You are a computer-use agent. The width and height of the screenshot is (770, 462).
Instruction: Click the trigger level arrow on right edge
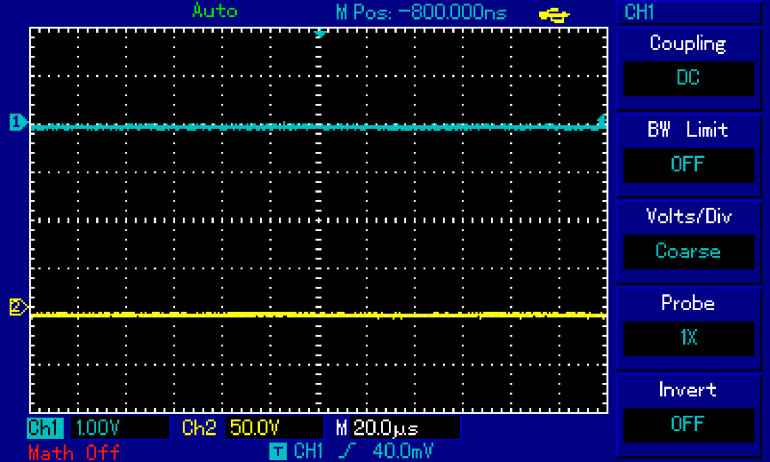(x=601, y=122)
